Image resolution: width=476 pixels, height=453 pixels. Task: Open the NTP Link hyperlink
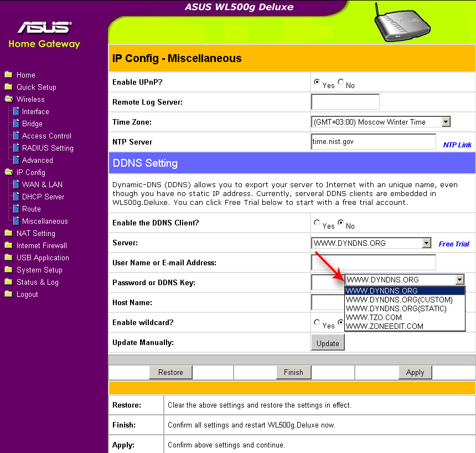pos(457,145)
